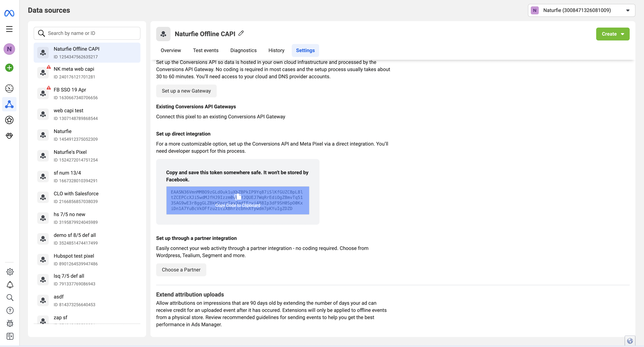Image resolution: width=644 pixels, height=347 pixels.
Task: Expand the green Create dropdown button
Action: click(x=613, y=34)
